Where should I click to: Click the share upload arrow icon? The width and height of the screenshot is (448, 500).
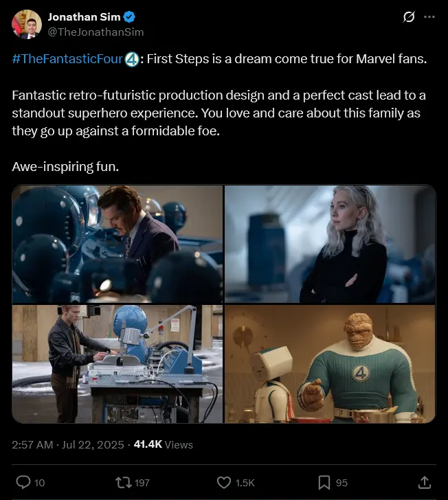tap(424, 482)
